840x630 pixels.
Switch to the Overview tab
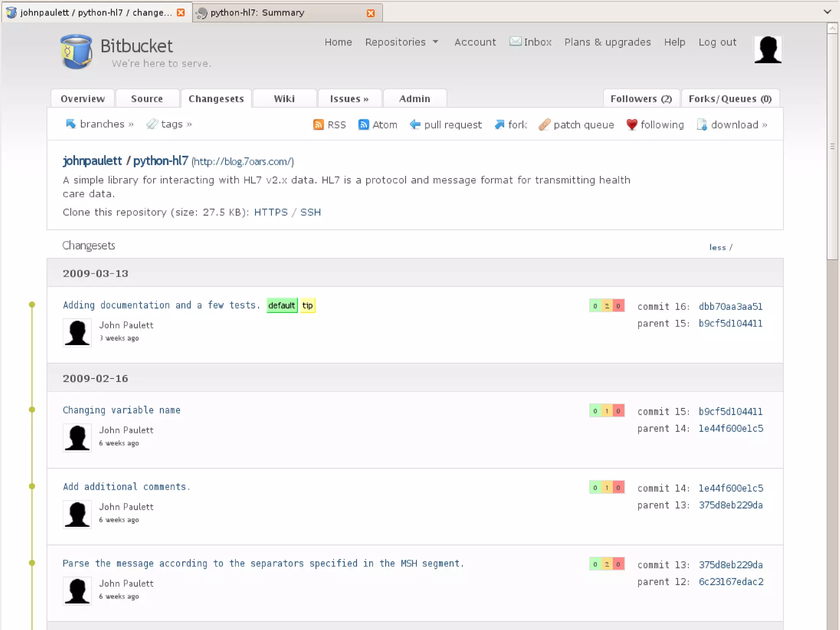click(x=83, y=99)
